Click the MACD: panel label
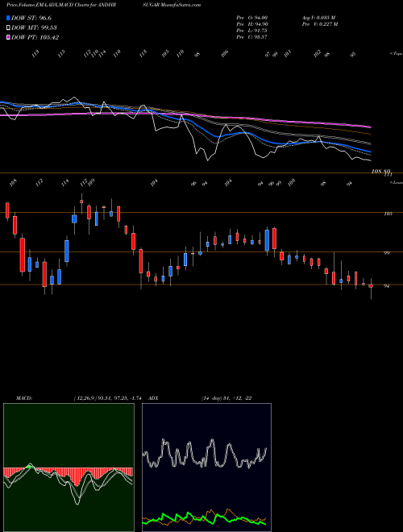Viewport: 403px width, 532px height. click(x=24, y=397)
